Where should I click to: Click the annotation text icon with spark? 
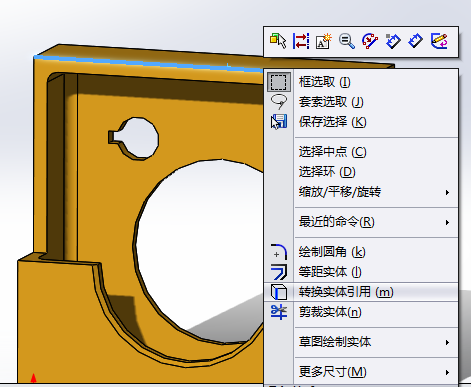[324, 41]
